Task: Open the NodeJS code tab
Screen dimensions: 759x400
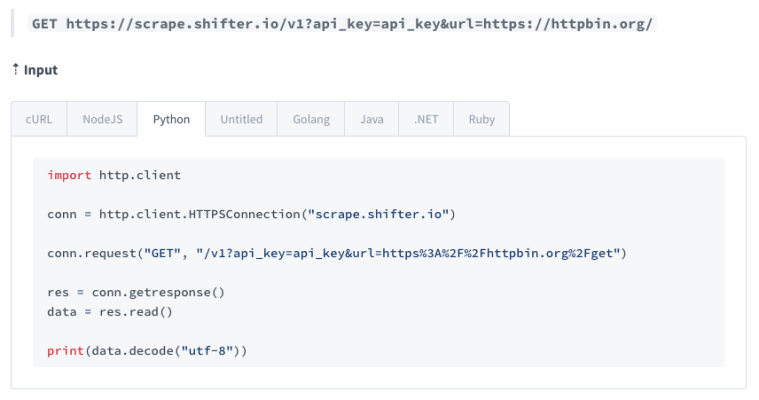Action: 102,119
